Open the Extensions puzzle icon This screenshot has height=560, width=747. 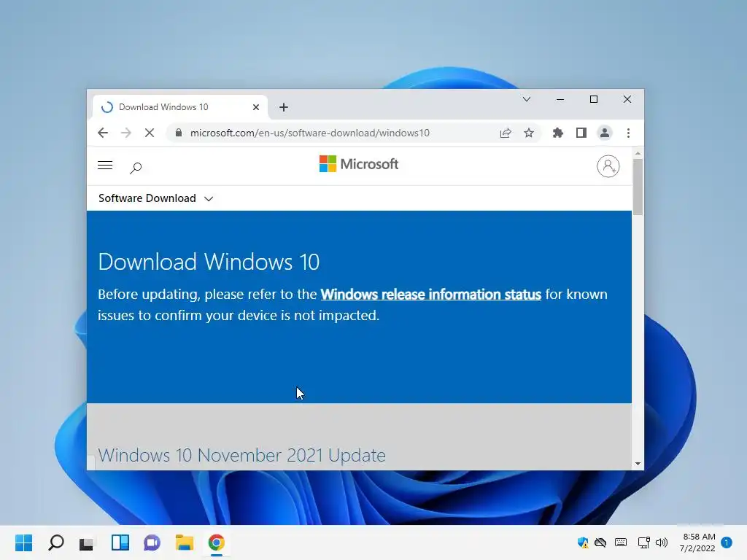[558, 133]
